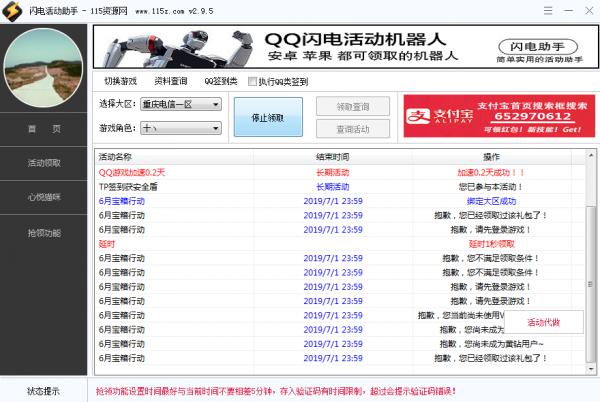
Task: Click the 状态提示 label
Action: (43, 391)
